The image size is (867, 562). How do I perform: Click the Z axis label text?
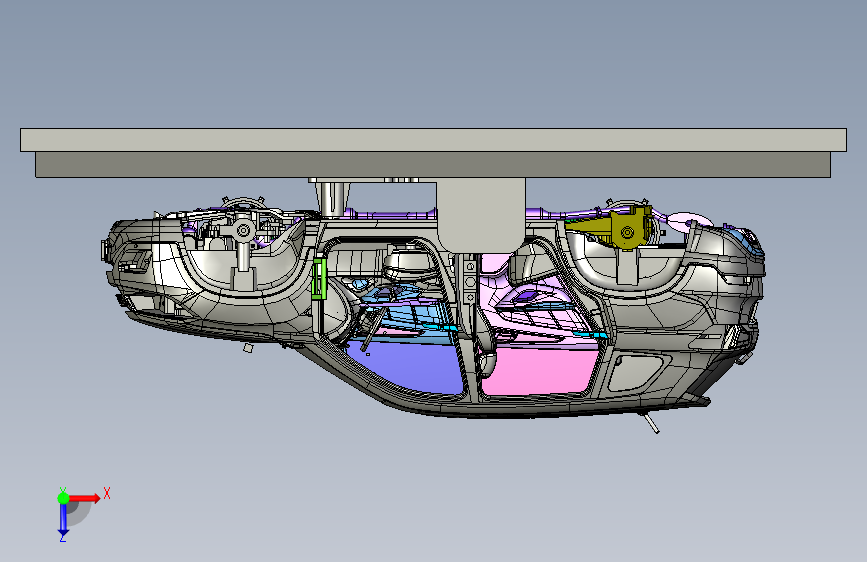point(62,538)
